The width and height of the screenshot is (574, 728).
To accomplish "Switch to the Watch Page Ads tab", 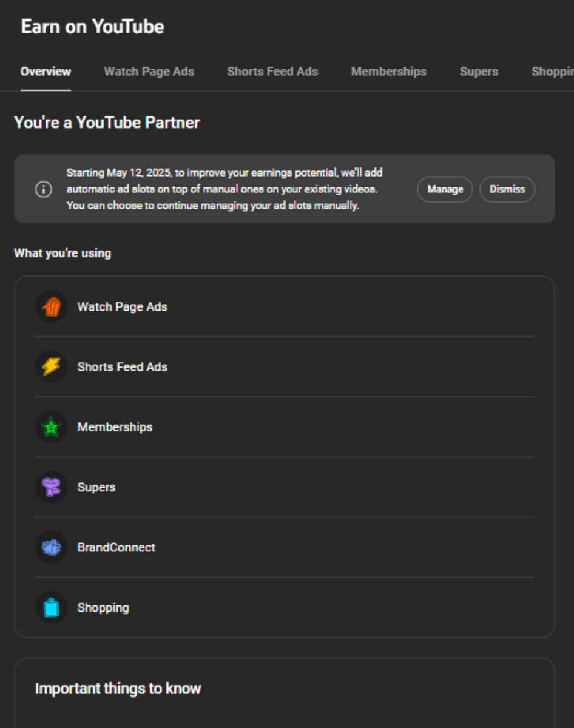I will coord(149,72).
